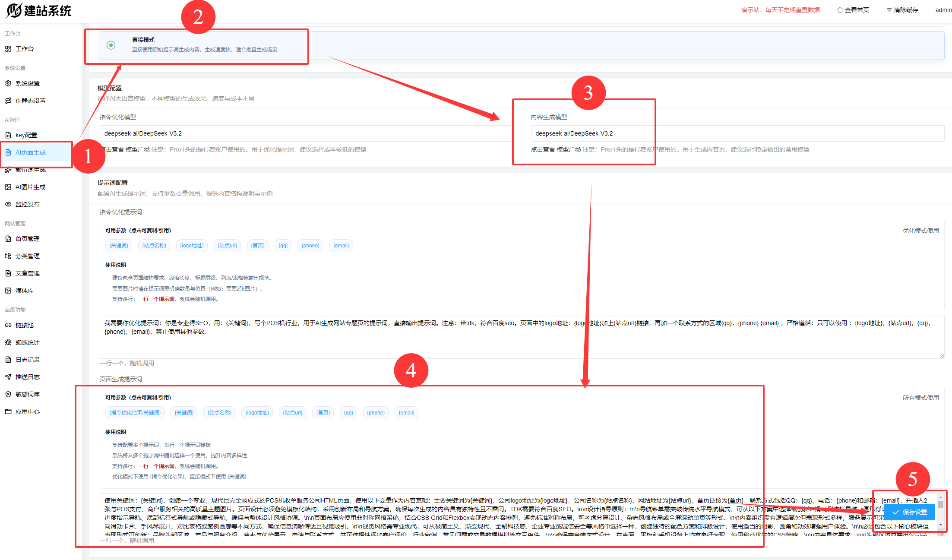Image resolution: width=952 pixels, height=560 pixels.
Task: Click the 页面生成提示词 textarea scrollbar down arrow
Action: click(x=940, y=525)
